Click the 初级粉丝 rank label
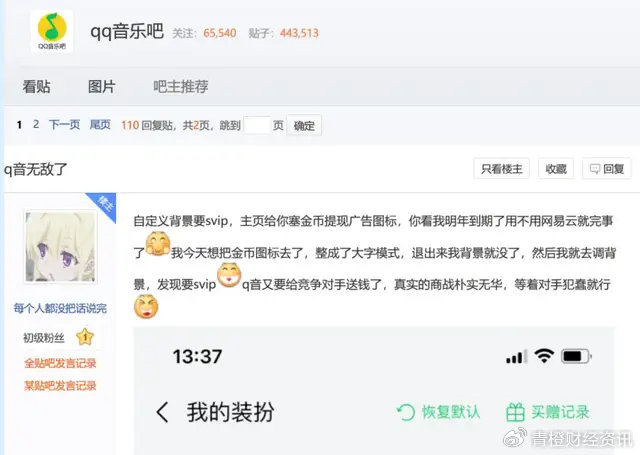This screenshot has width=640, height=455. [x=44, y=338]
